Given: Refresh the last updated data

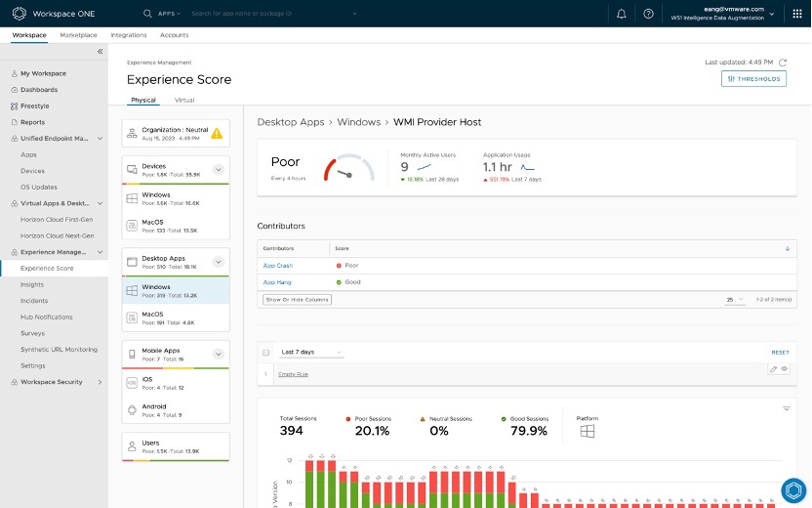Looking at the screenshot, I should pyautogui.click(x=783, y=62).
